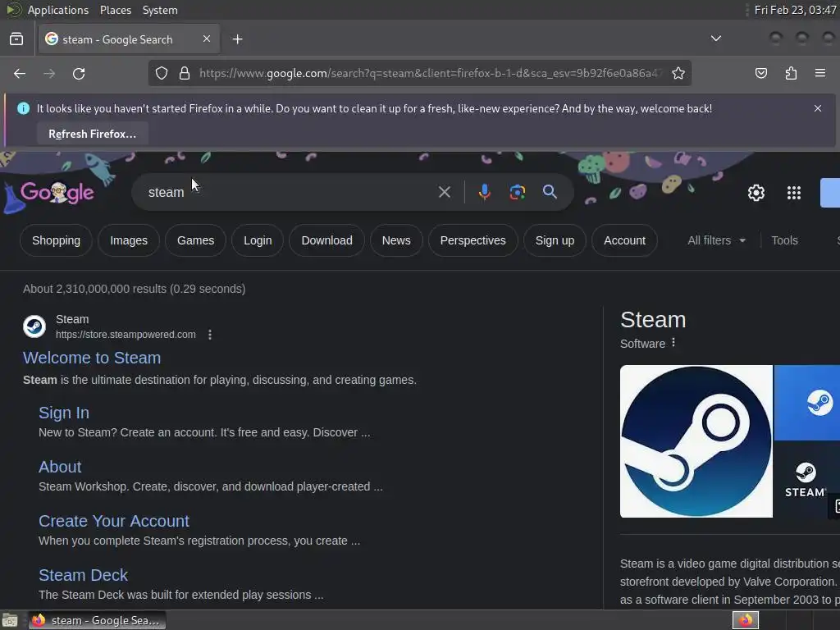The height and width of the screenshot is (630, 840).
Task: Open the Pocket save icon
Action: coord(760,73)
